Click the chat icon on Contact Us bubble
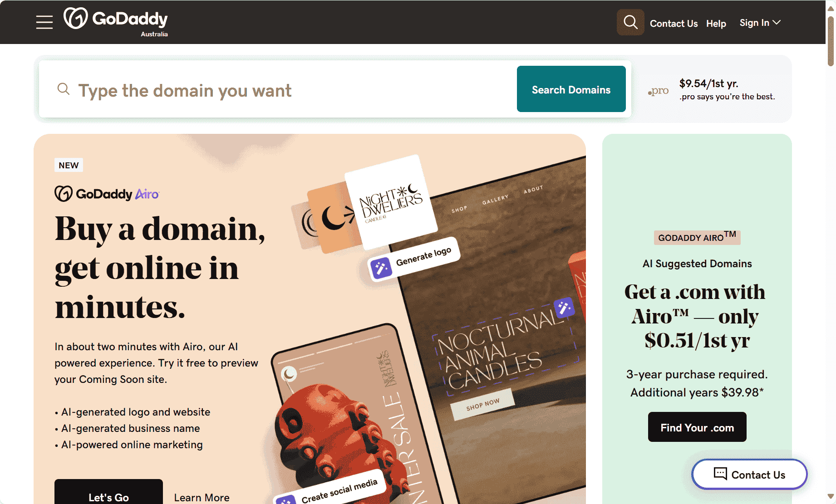This screenshot has width=836, height=504. click(x=720, y=474)
